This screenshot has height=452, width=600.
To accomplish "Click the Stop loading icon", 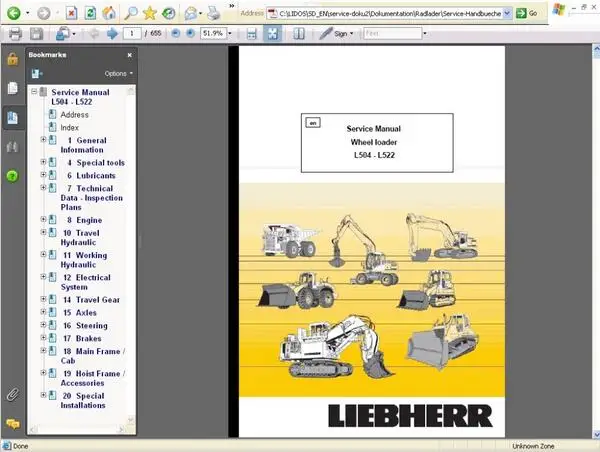I will coord(71,13).
